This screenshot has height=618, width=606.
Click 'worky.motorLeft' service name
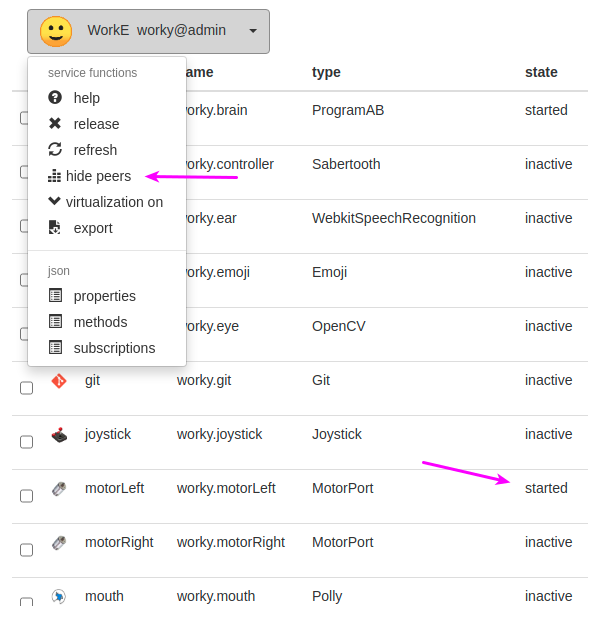pyautogui.click(x=226, y=488)
